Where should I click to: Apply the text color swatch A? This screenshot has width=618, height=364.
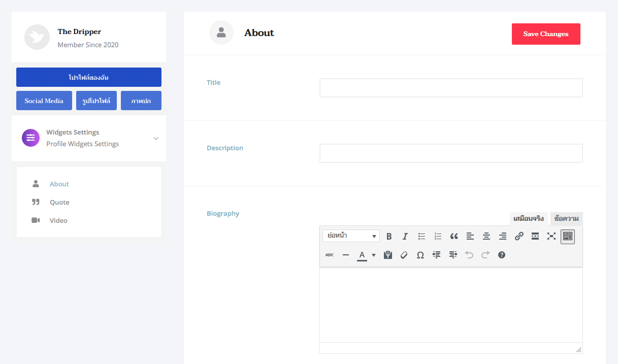coord(362,255)
